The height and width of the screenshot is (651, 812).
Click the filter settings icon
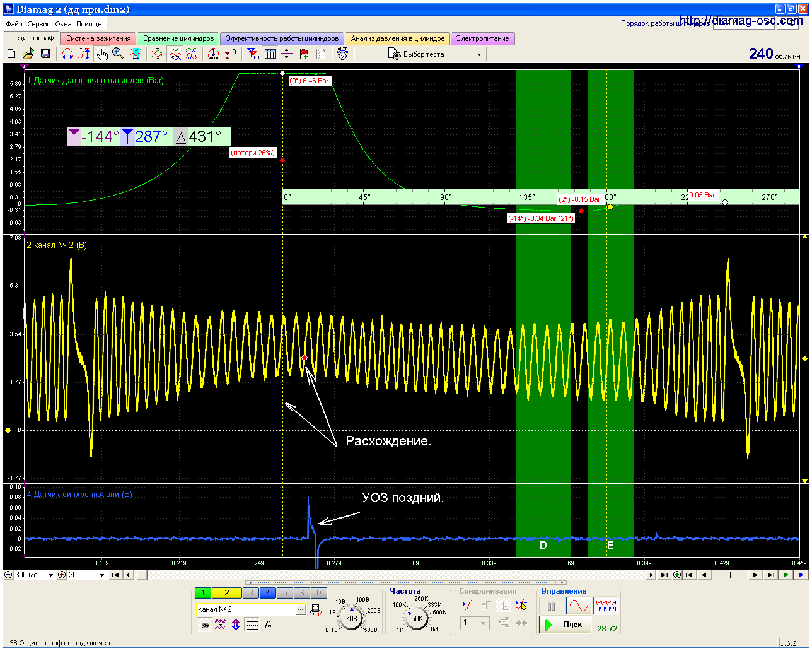253,54
